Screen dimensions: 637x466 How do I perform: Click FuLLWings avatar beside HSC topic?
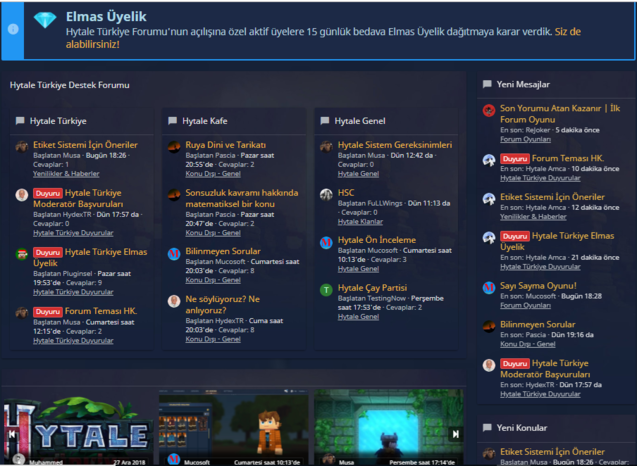click(326, 195)
